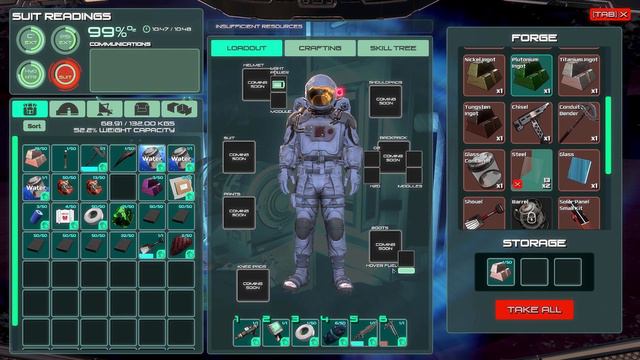Click the Take All button
The height and width of the screenshot is (360, 640).
click(534, 310)
